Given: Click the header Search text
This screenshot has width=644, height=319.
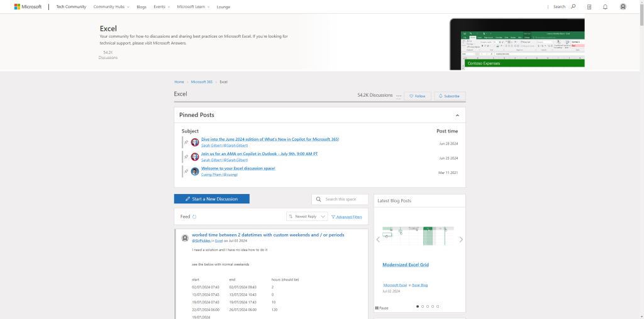Looking at the screenshot, I should [x=559, y=6].
